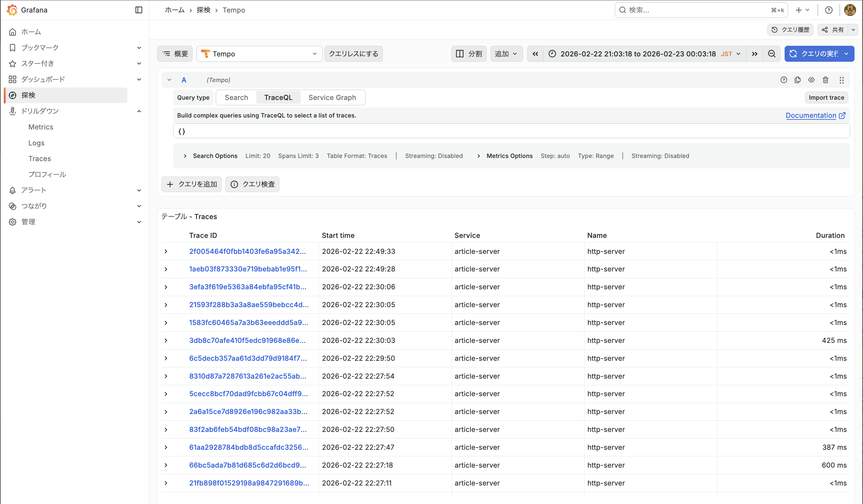Viewport: 863px width, 504px height.
Task: Select the Service Graph query type
Action: (332, 97)
